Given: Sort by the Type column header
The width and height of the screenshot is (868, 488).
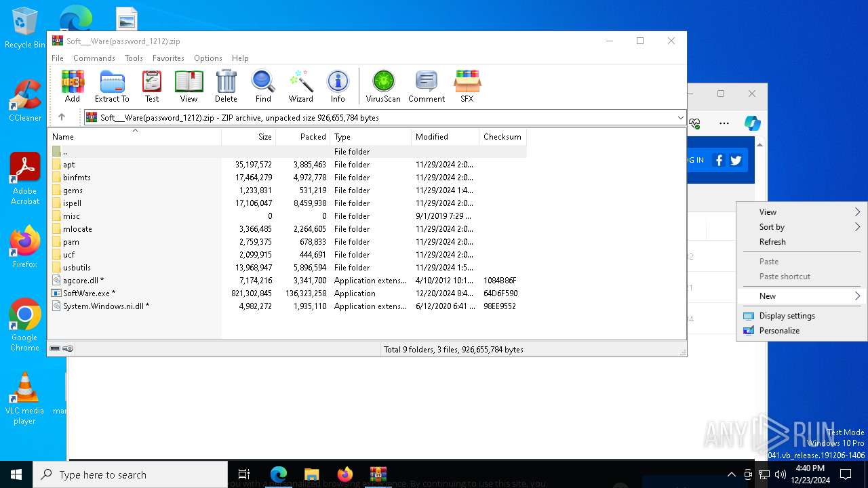Looking at the screenshot, I should 370,136.
